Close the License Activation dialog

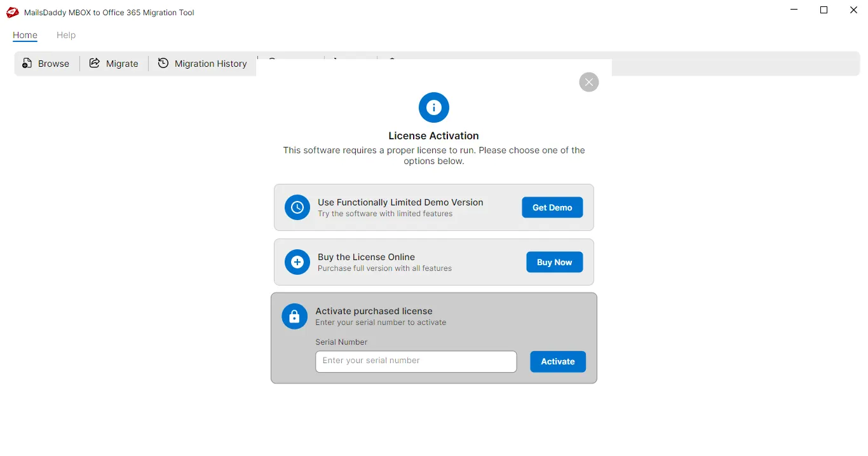coord(588,82)
